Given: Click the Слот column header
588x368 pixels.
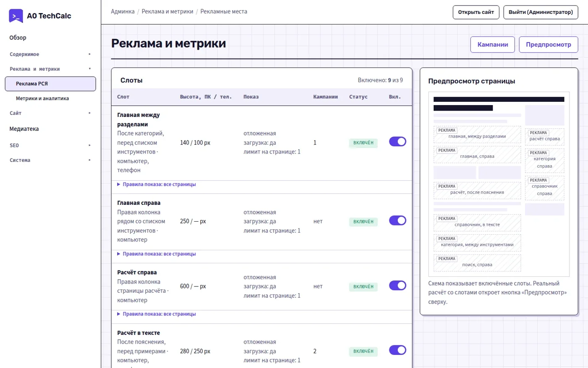Looking at the screenshot, I should tap(123, 97).
